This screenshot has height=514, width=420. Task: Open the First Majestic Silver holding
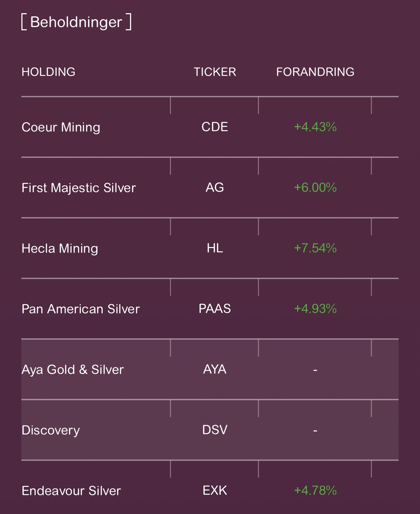(79, 188)
